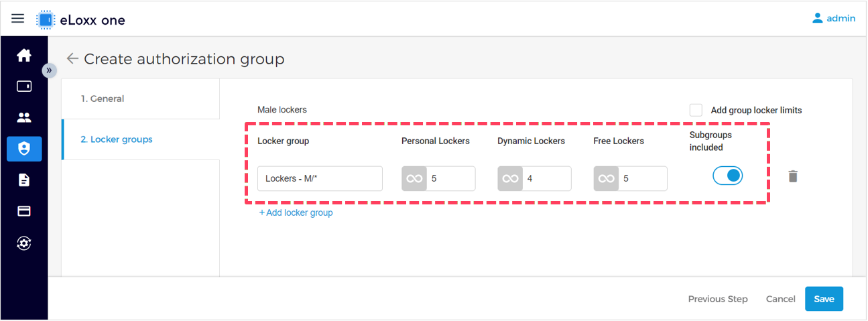Click the Subgroups included column header
868x321 pixels.
tap(710, 141)
